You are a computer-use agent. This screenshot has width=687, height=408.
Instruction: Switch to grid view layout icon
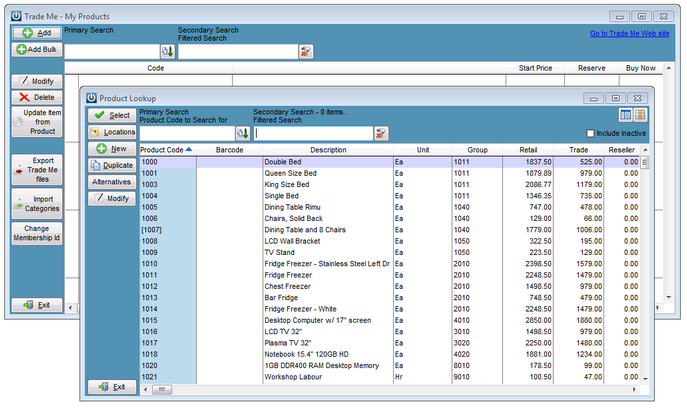point(640,115)
